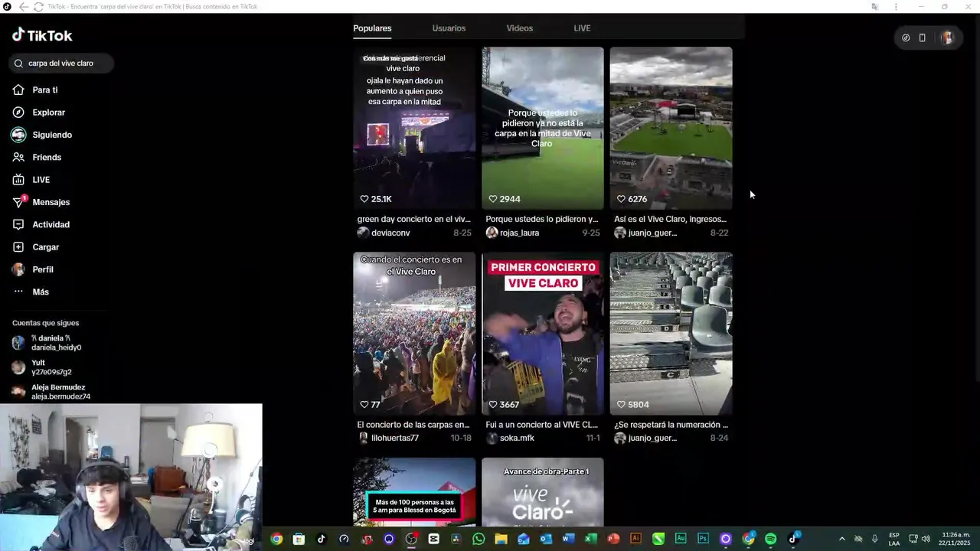Viewport: 980px width, 551px height.
Task: Switch to the Videos tab
Action: (x=519, y=28)
